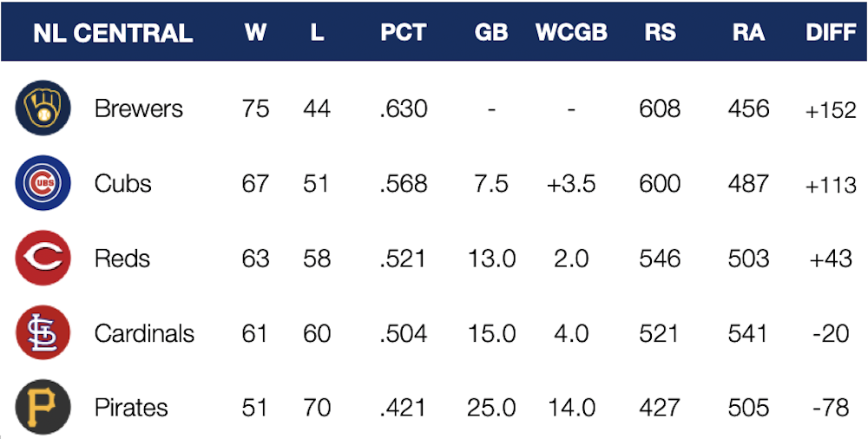Sort by the DIFF column header

831,33
